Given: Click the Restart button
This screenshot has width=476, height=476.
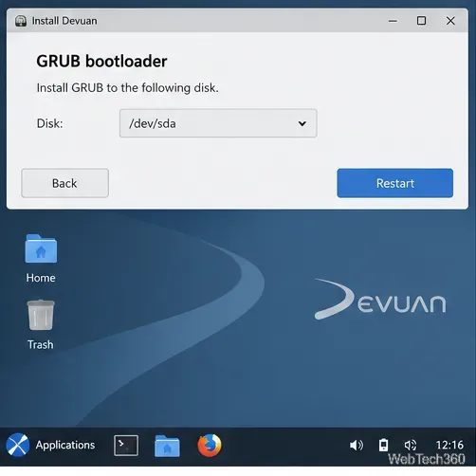Looking at the screenshot, I should 394,183.
